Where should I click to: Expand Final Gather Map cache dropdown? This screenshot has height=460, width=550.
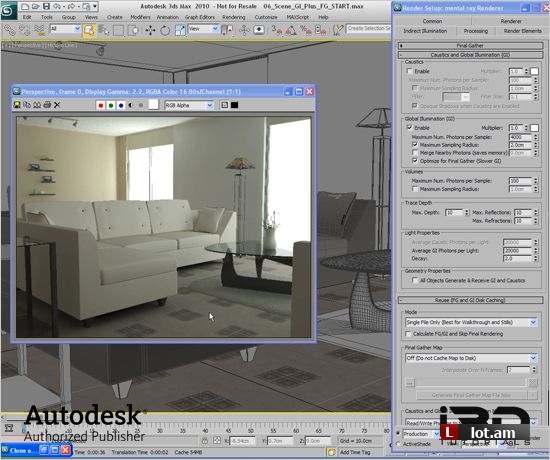[x=471, y=358]
